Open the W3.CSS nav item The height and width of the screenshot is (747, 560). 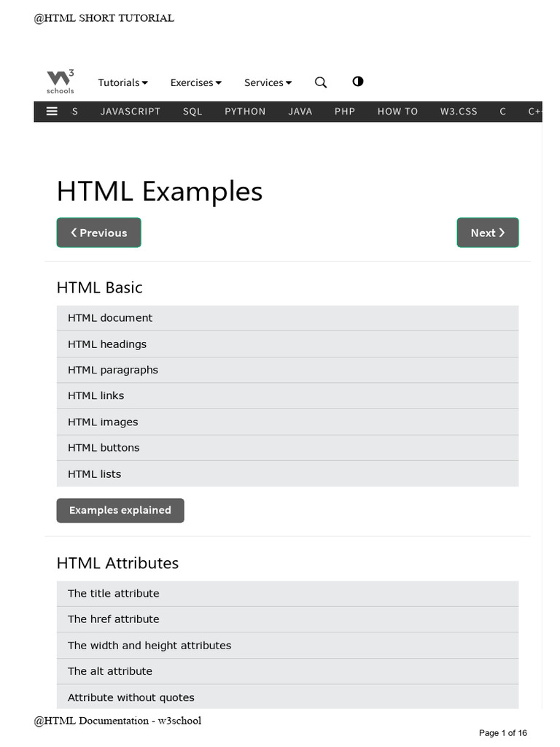[459, 112]
